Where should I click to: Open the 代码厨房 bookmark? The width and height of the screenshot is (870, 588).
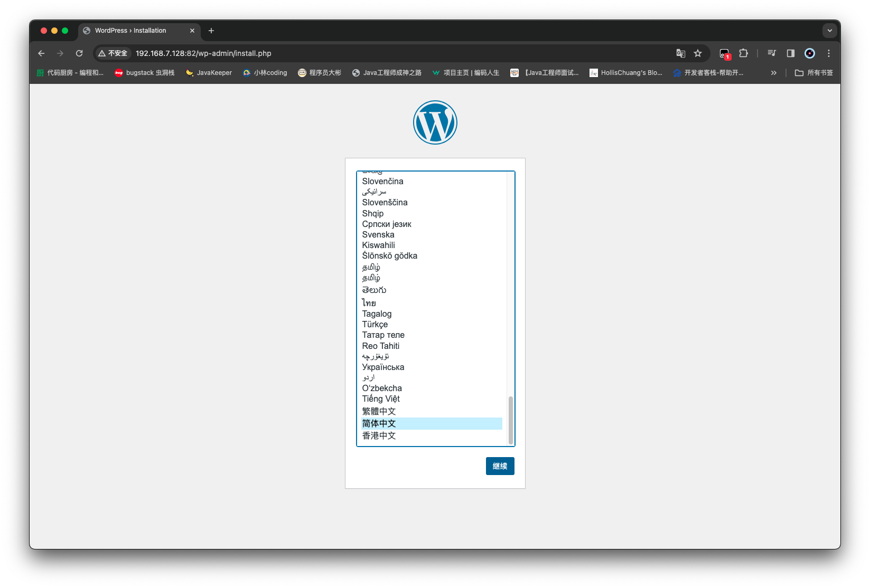click(70, 73)
